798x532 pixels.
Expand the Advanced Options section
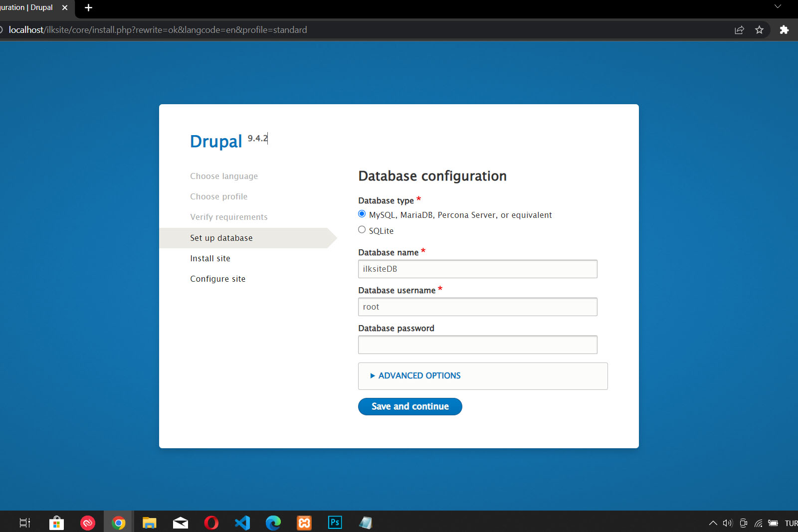(419, 376)
